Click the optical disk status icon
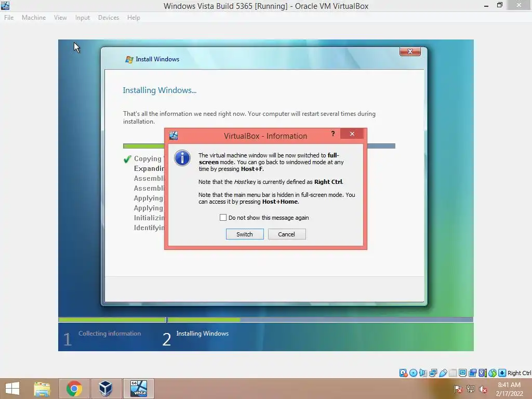The height and width of the screenshot is (399, 532). click(x=413, y=373)
